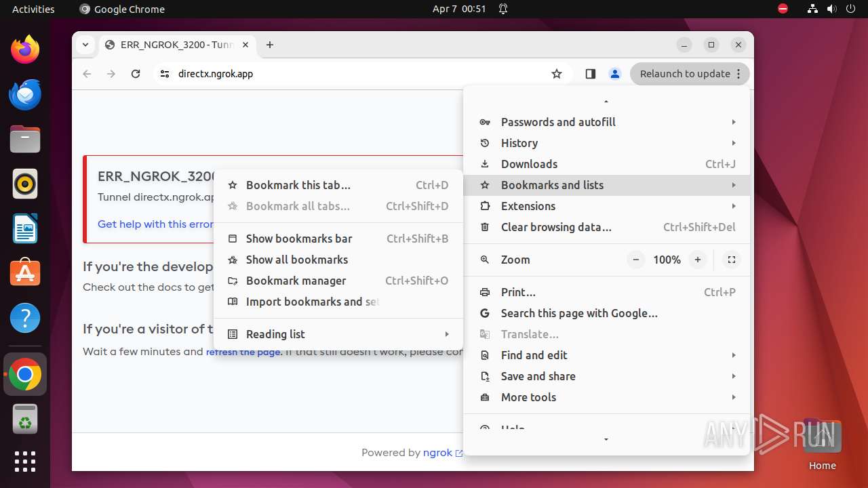Bookmark this page via address bar star
Screen dimensions: 868x488
point(557,74)
